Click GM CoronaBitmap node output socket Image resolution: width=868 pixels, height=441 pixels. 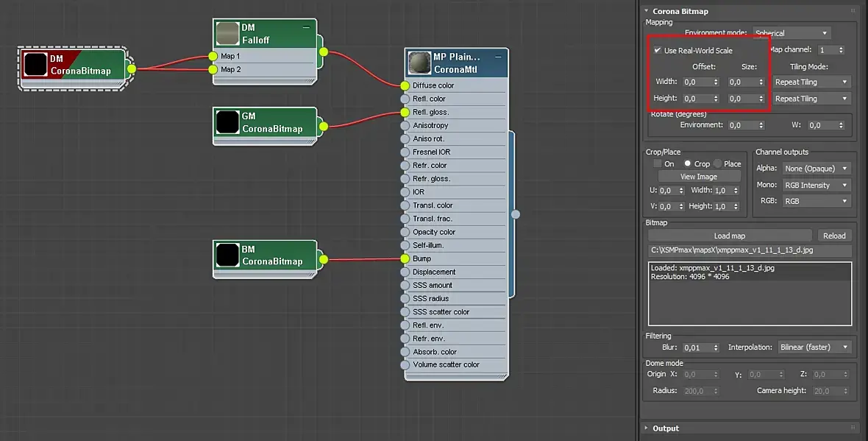[x=324, y=127]
